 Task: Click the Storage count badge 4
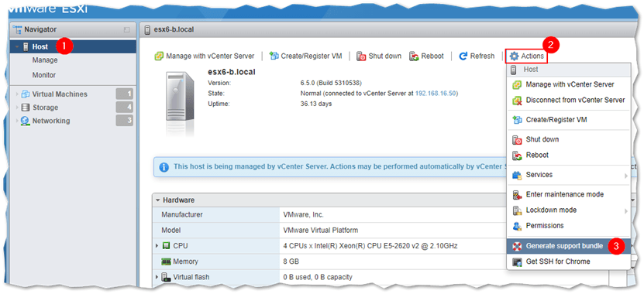click(125, 108)
